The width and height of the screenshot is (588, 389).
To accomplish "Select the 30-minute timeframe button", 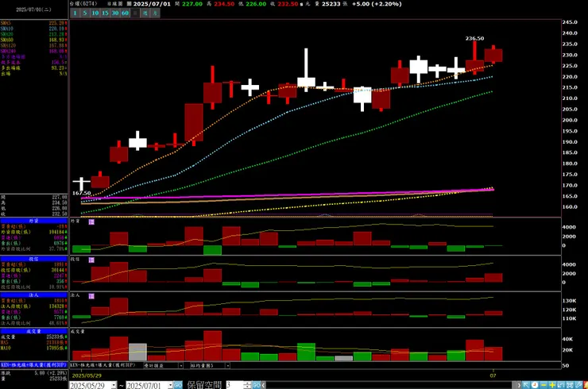I will coord(115,13).
